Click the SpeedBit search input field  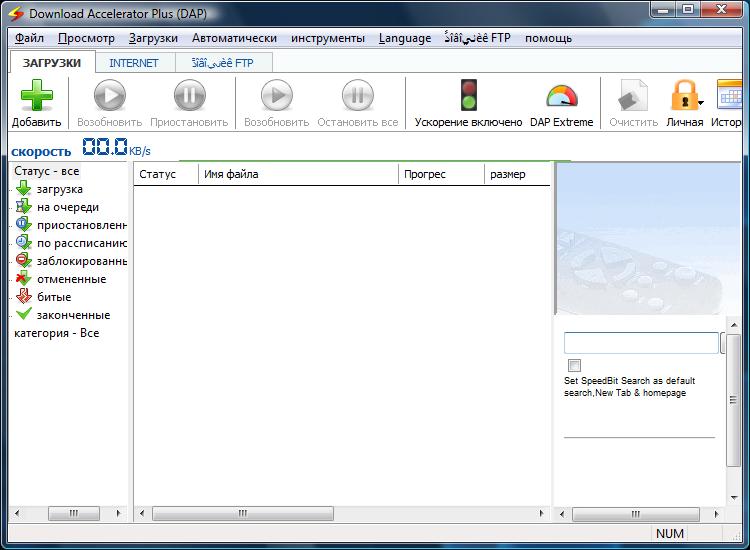pos(640,343)
